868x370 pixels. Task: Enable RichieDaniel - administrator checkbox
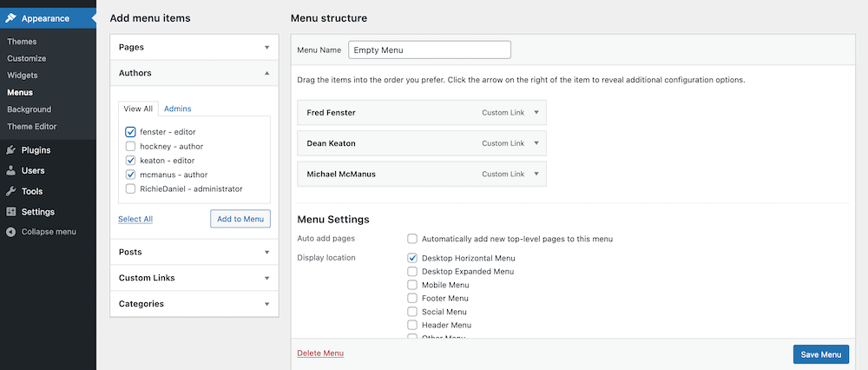tap(130, 188)
